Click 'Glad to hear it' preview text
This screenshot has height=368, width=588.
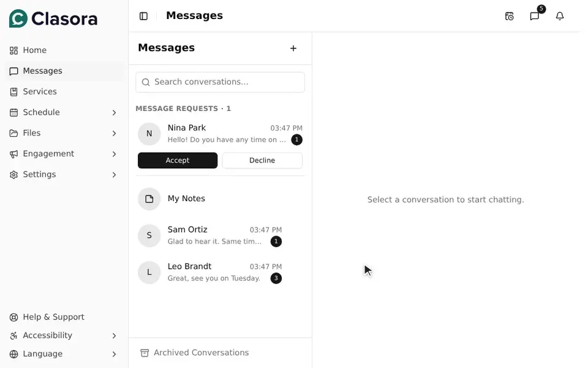[214, 242]
